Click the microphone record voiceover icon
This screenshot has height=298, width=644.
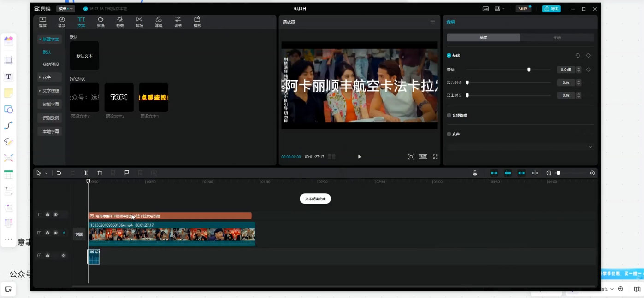[475, 173]
